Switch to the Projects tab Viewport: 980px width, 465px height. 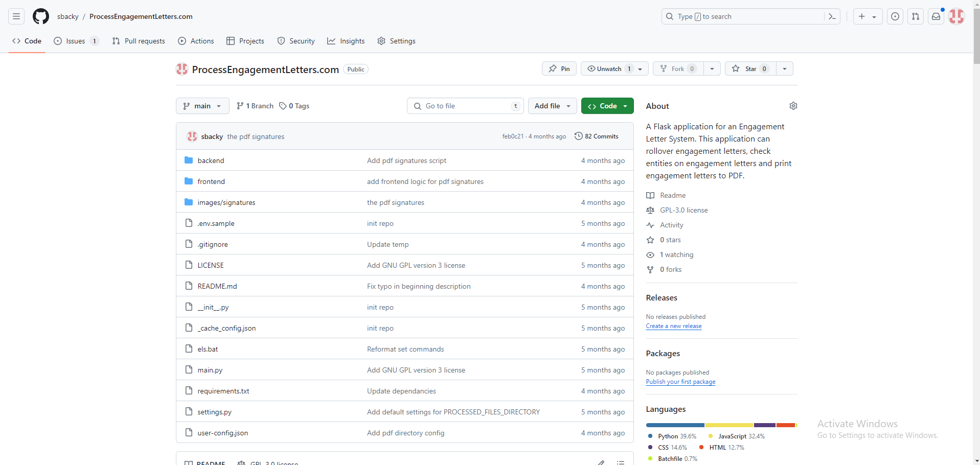(x=245, y=41)
